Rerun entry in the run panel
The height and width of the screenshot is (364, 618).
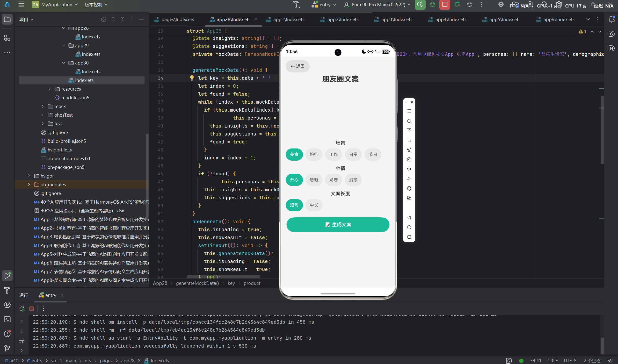pyautogui.click(x=22, y=308)
